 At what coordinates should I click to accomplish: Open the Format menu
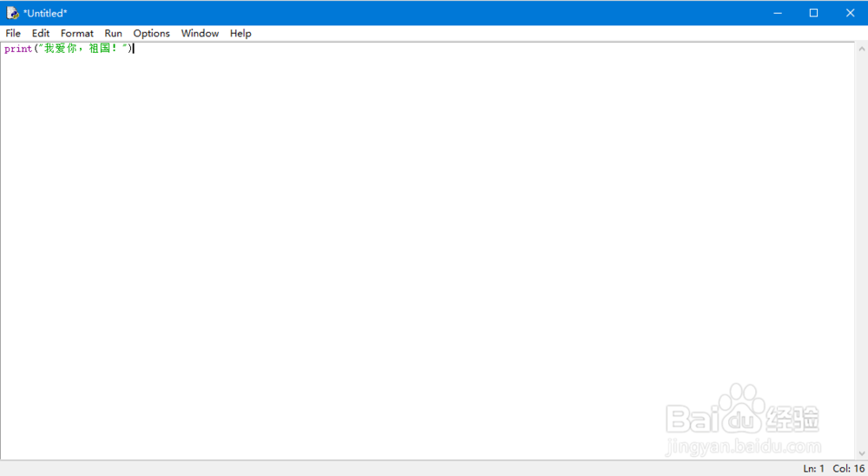point(77,33)
